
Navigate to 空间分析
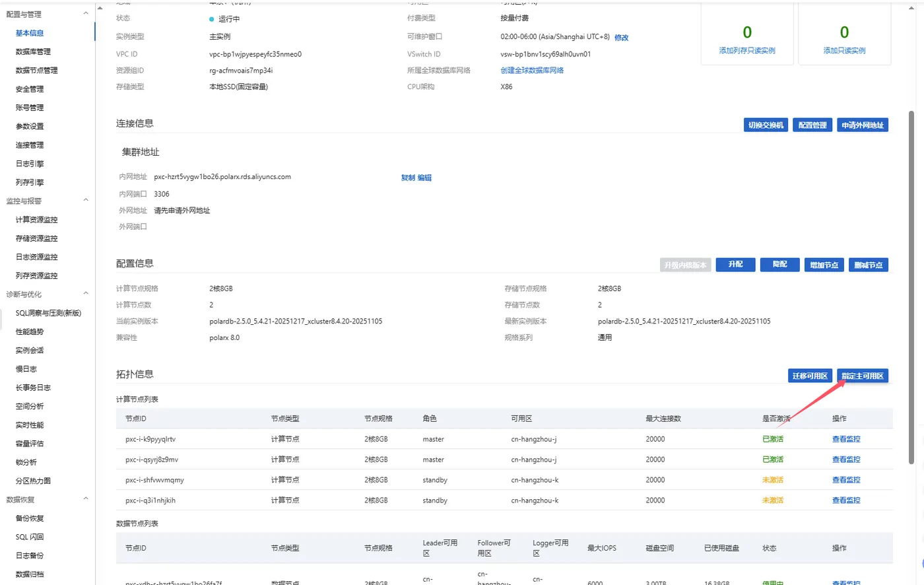(x=30, y=406)
